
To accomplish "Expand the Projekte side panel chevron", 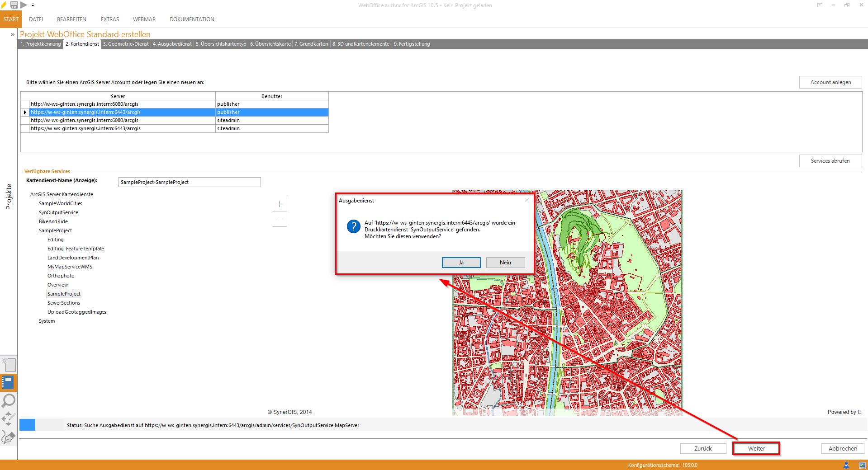I will point(12,34).
